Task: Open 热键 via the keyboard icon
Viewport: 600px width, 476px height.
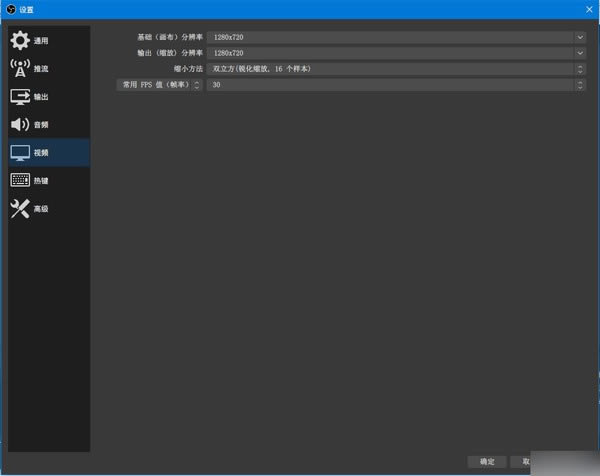Action: pos(20,181)
